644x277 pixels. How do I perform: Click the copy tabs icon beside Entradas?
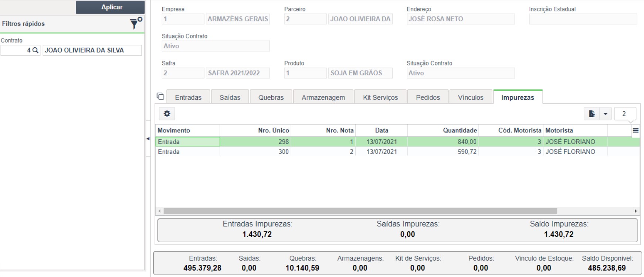coord(160,97)
